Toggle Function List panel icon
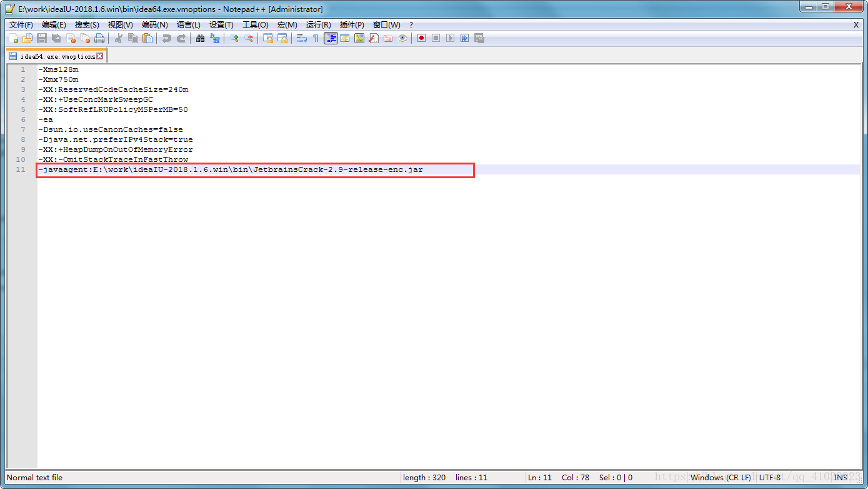The height and width of the screenshot is (489, 868). (373, 38)
